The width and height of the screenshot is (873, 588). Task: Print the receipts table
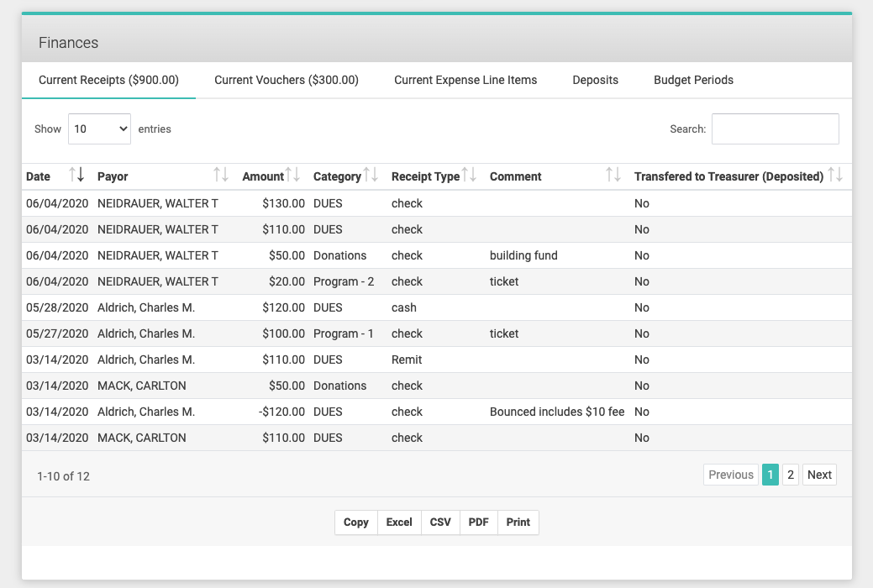click(x=518, y=522)
